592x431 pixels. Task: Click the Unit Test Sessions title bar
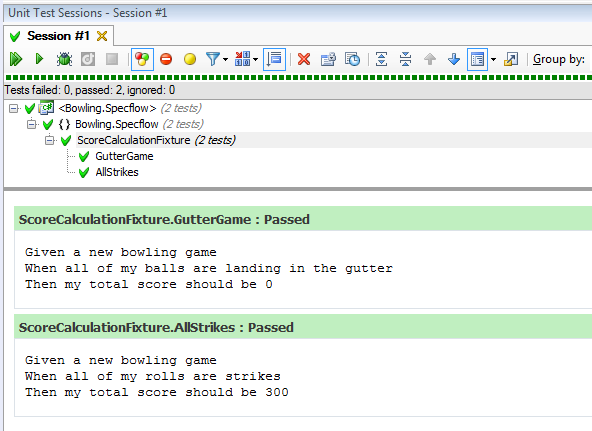tap(298, 13)
